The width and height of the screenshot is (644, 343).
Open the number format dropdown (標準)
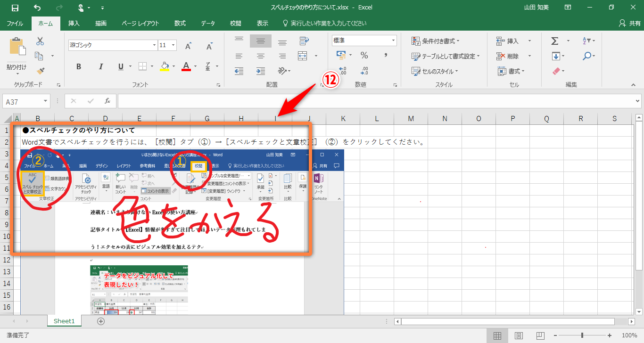(394, 41)
